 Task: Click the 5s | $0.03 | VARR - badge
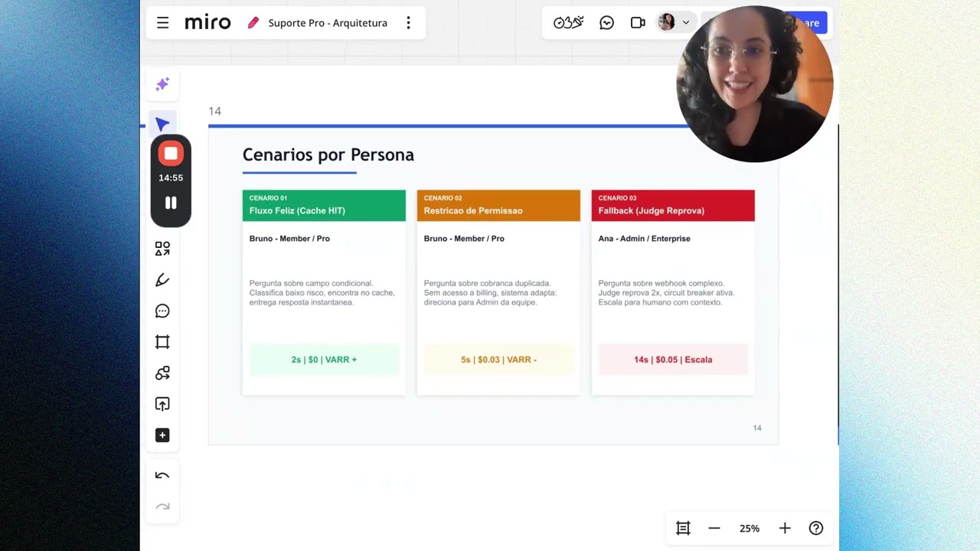click(x=498, y=360)
